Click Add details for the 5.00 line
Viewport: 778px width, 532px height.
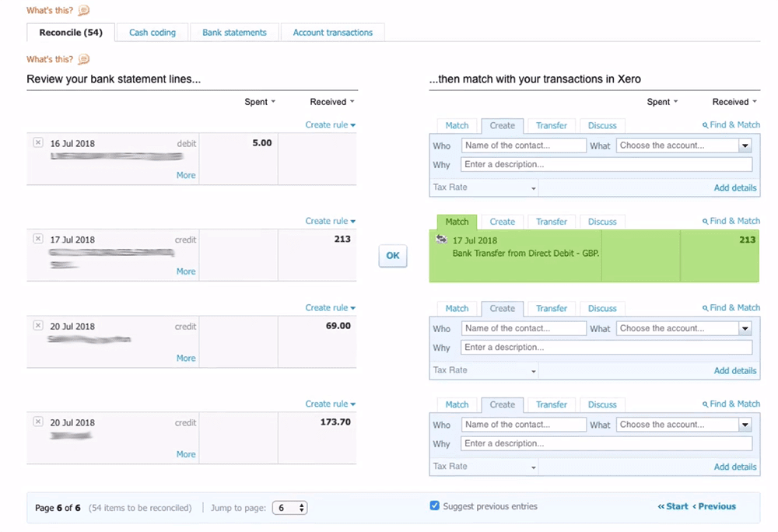coord(735,187)
